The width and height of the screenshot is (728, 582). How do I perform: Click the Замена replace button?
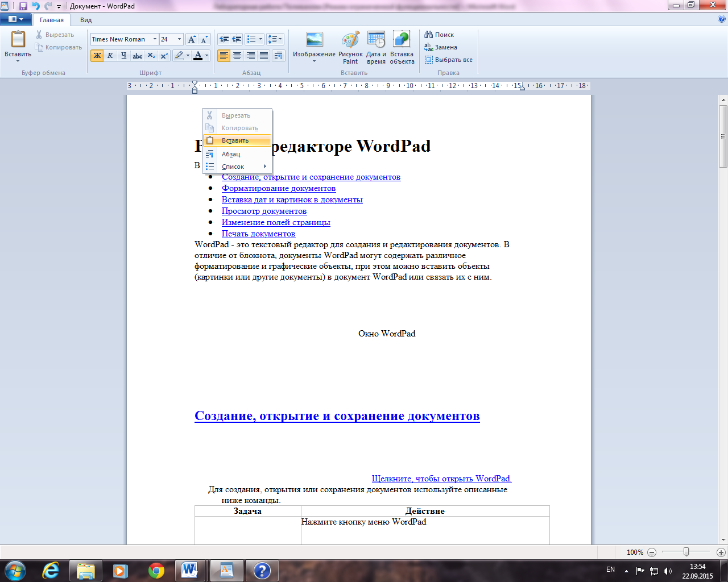point(441,47)
